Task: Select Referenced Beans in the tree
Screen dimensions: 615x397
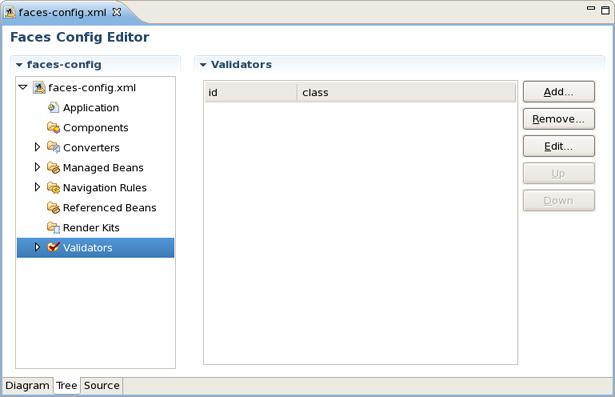Action: pos(109,208)
